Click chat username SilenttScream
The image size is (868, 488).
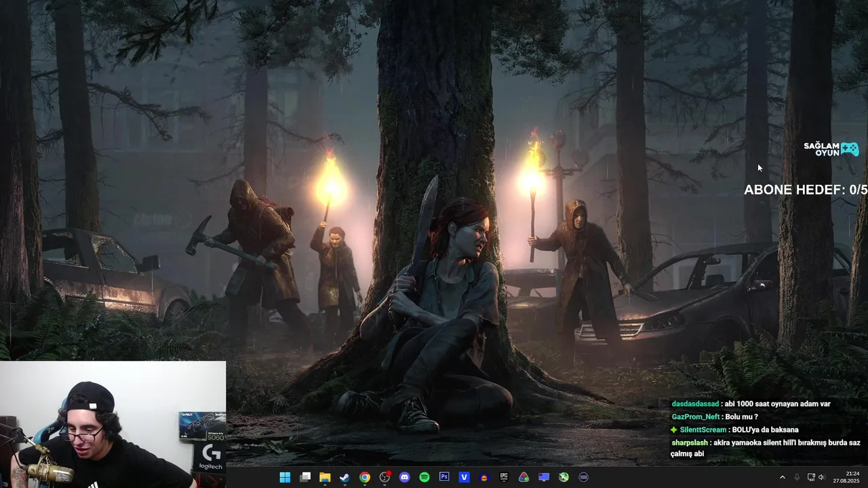[x=703, y=430]
